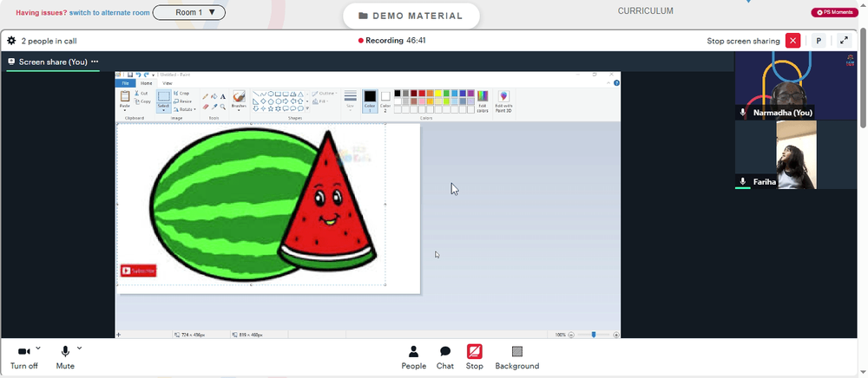Image resolution: width=868 pixels, height=378 pixels.
Task: Click the Paste clipboard icon
Action: click(125, 97)
